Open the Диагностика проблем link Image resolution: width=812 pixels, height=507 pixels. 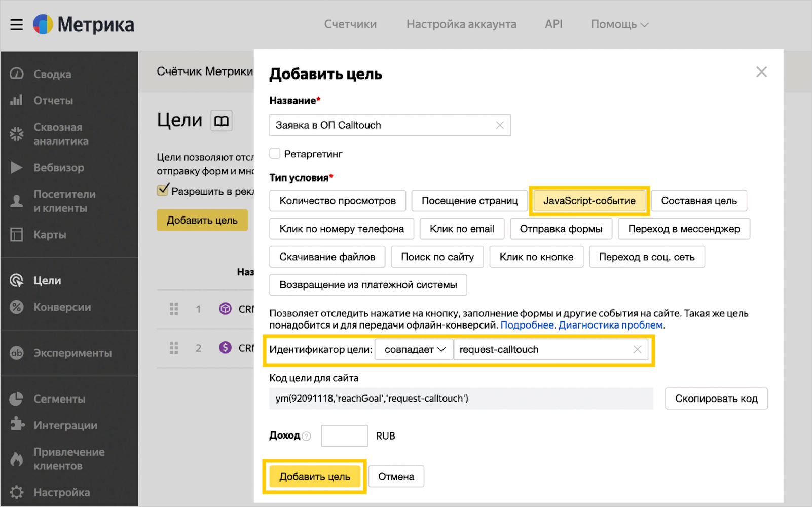point(610,325)
